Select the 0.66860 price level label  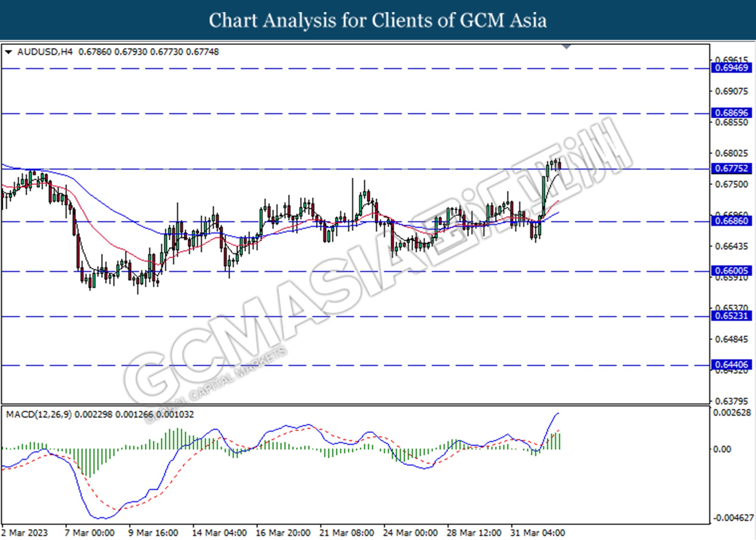[x=731, y=221]
